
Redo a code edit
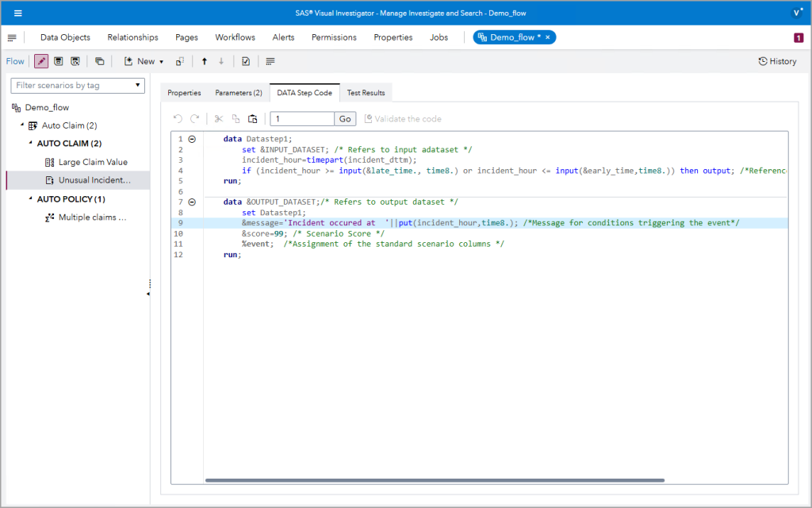tap(194, 118)
